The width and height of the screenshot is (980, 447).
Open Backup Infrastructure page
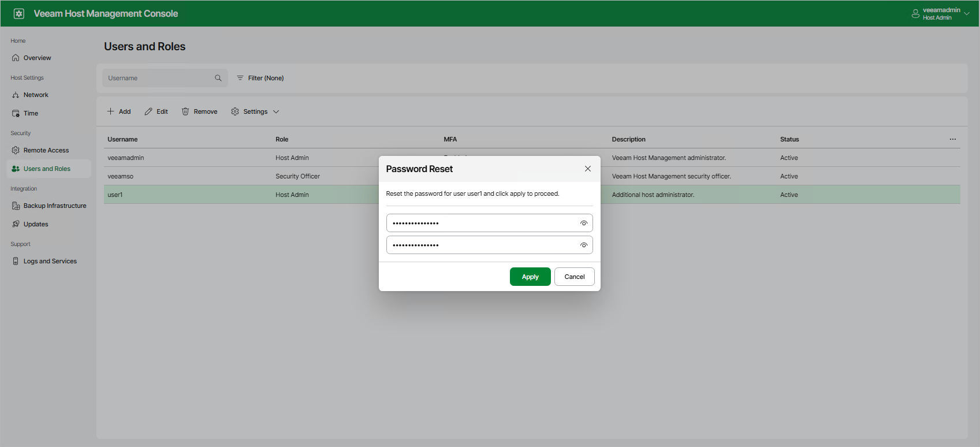[49, 206]
